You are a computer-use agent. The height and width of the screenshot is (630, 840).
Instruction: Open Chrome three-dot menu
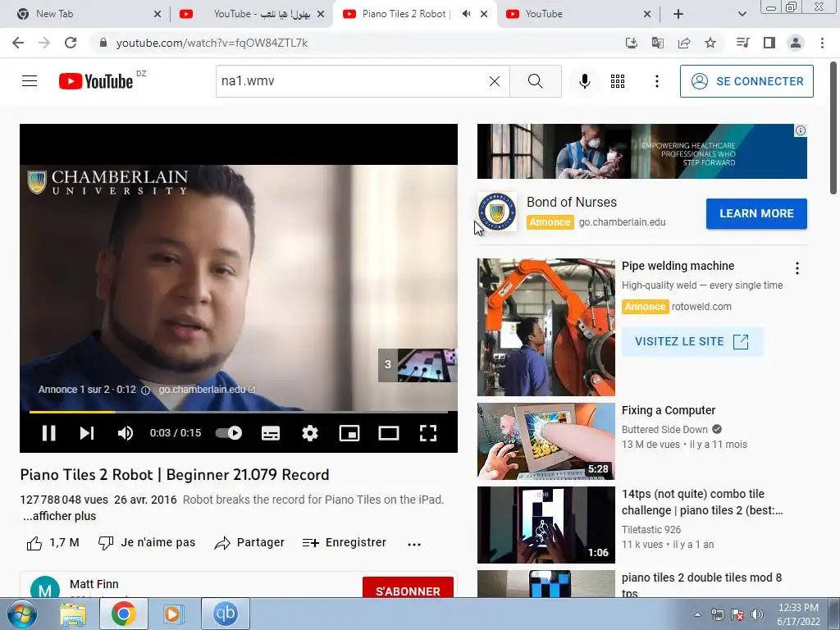click(x=822, y=43)
